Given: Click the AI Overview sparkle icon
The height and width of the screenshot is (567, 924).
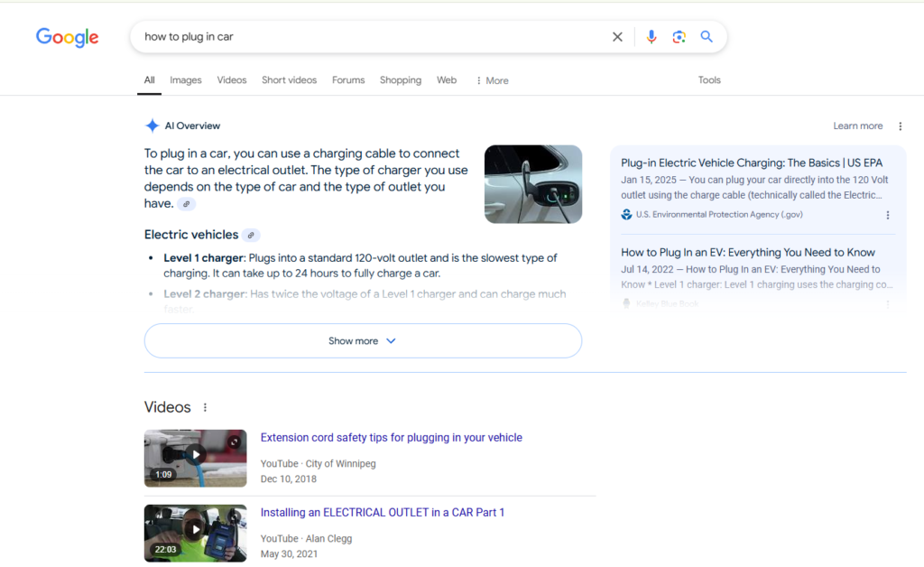Looking at the screenshot, I should (152, 125).
